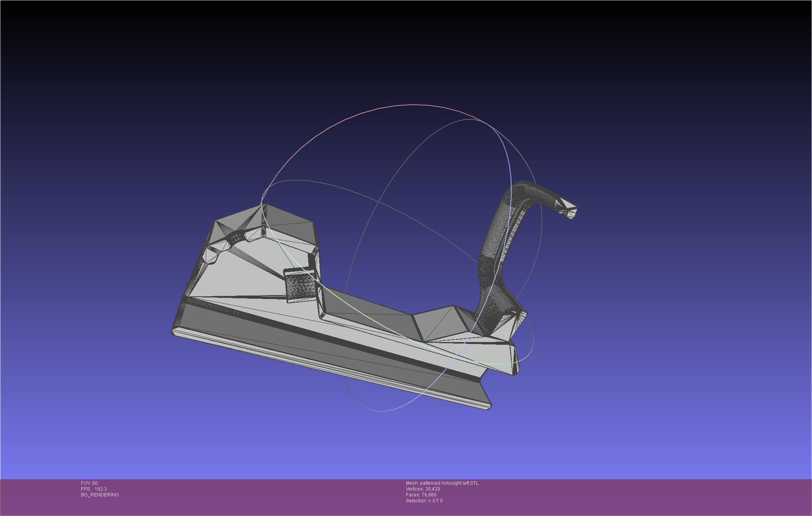Click the FPS counter text

[93, 489]
